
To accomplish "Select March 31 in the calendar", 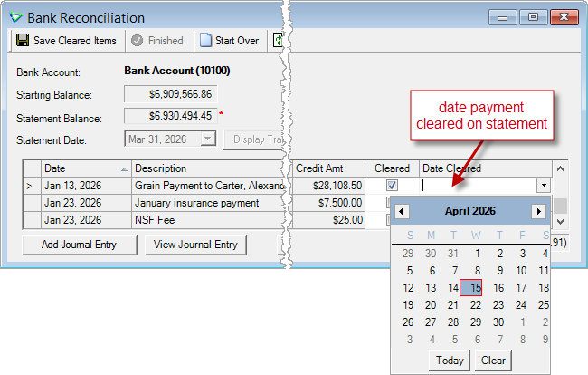I will [453, 254].
